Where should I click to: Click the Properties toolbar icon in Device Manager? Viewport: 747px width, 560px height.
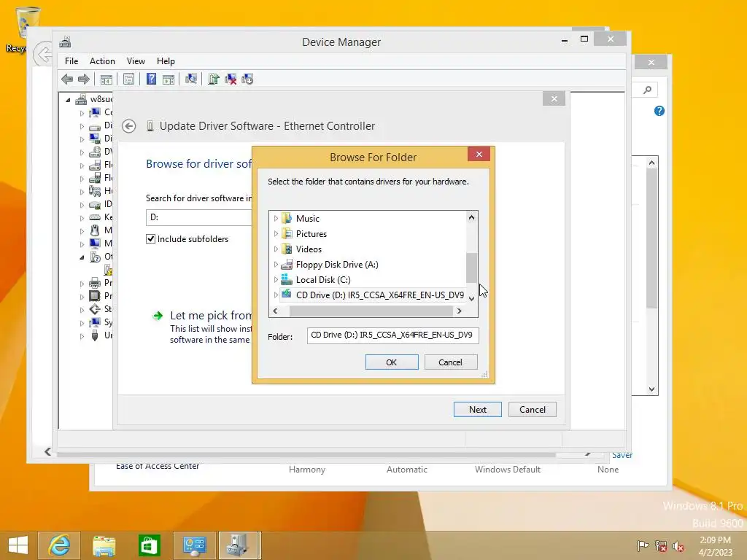click(128, 79)
